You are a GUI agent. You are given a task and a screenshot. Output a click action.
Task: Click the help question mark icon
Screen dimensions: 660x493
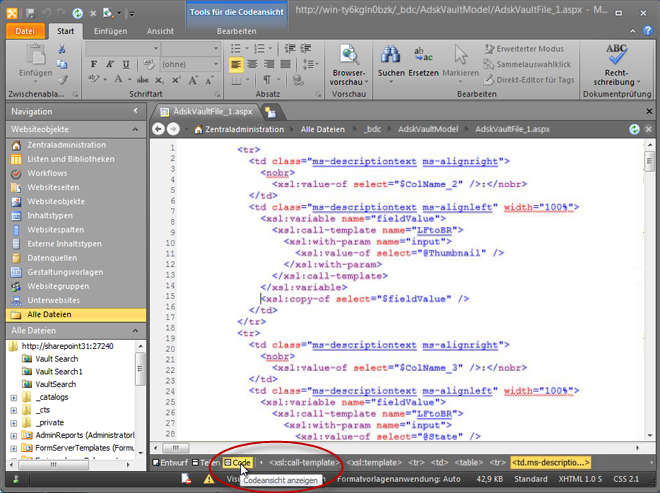pos(647,31)
